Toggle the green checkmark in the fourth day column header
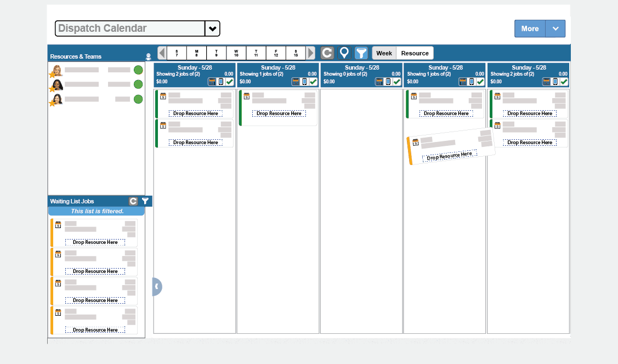618x364 pixels. [480, 82]
